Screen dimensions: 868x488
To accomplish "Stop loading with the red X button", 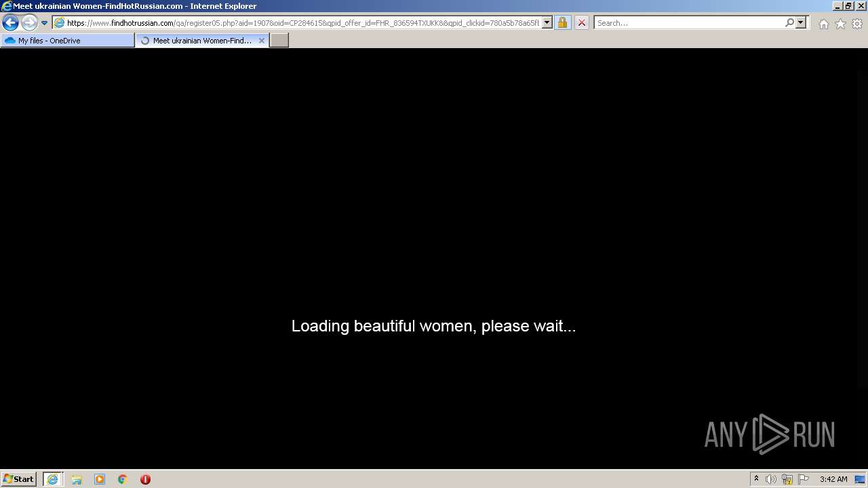I will pyautogui.click(x=581, y=23).
